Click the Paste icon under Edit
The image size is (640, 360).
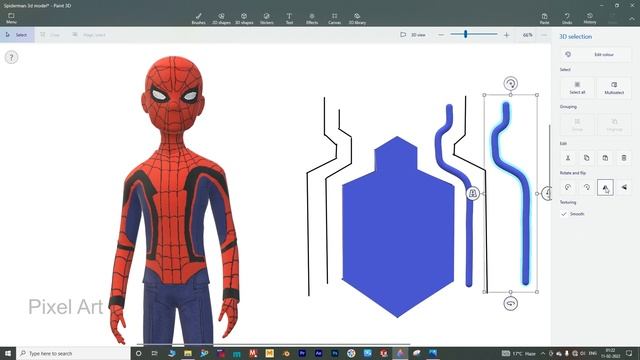(605, 158)
